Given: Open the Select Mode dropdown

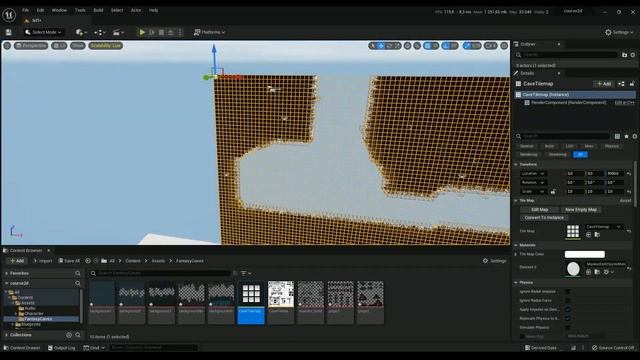Looking at the screenshot, I should coord(43,32).
